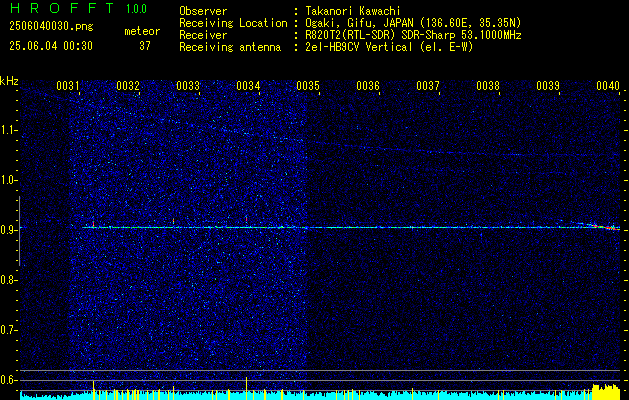The width and height of the screenshot is (629, 400).
Task: Click the meteor count 37
Action: point(145,46)
